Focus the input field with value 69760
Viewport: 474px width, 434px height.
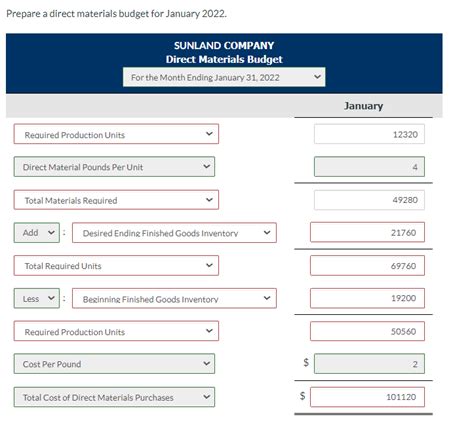367,266
